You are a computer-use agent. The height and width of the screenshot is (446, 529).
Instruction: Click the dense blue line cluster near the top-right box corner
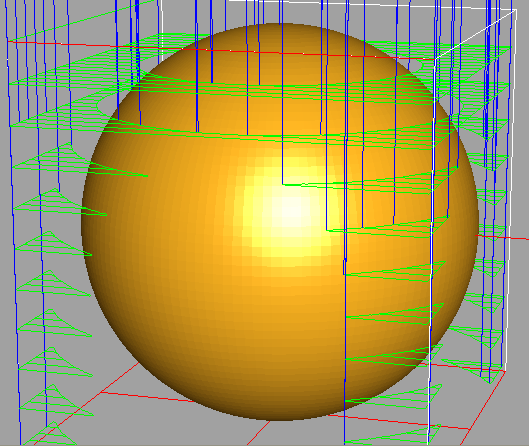(x=489, y=67)
